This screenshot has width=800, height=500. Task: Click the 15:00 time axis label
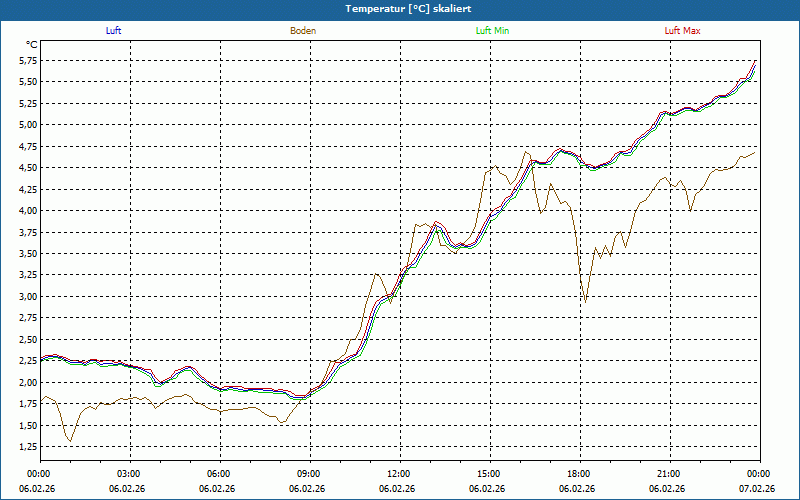coord(488,473)
